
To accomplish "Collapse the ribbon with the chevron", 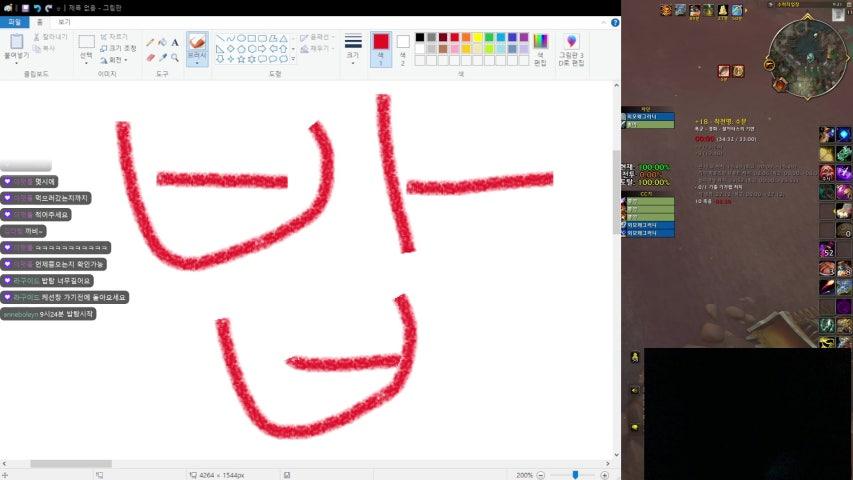I will [603, 22].
